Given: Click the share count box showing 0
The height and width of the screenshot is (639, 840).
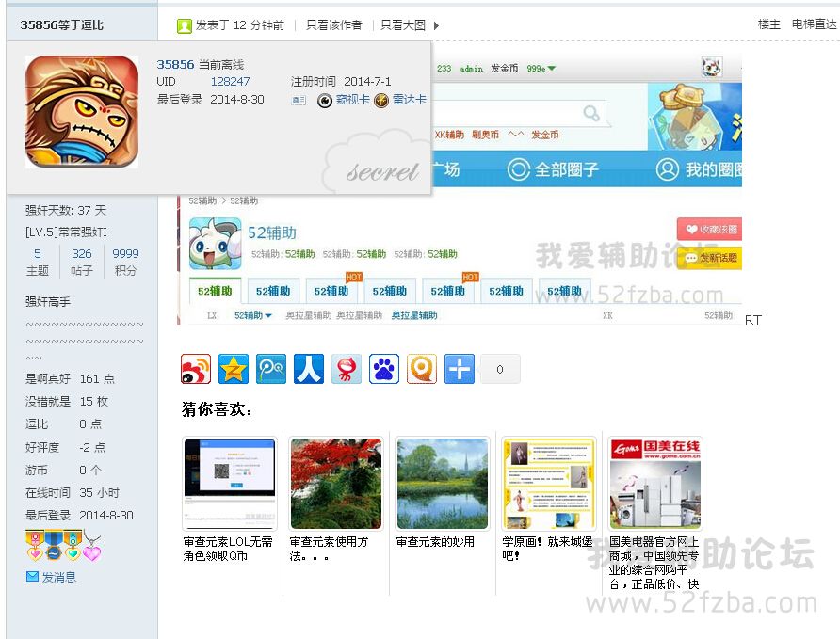Looking at the screenshot, I should (x=500, y=369).
